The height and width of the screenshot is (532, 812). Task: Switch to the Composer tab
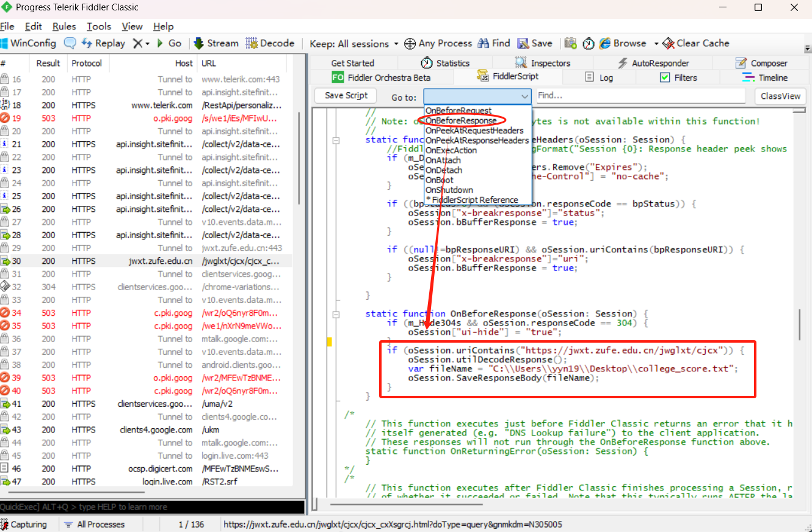pyautogui.click(x=761, y=63)
